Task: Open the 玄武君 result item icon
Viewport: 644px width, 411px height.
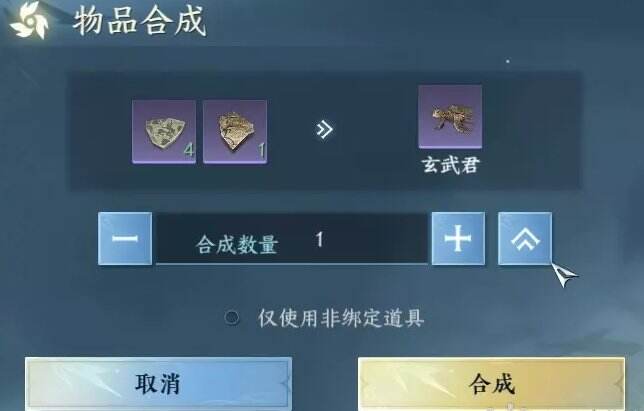Action: 450,117
